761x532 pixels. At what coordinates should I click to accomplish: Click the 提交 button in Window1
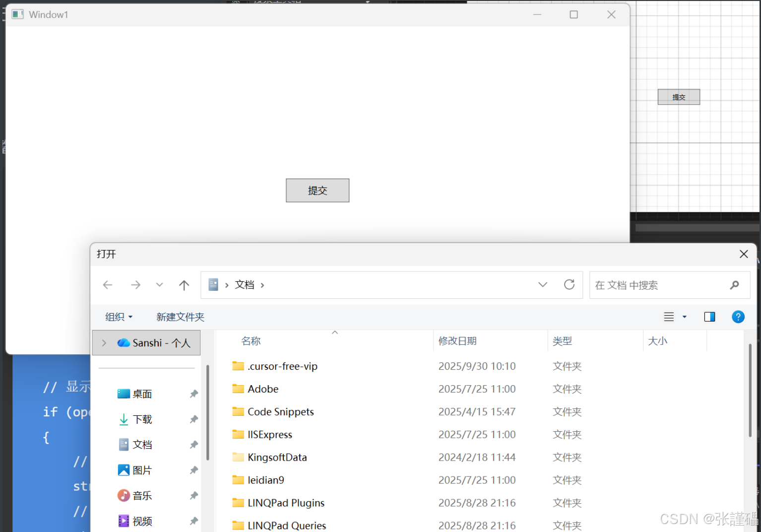(317, 191)
